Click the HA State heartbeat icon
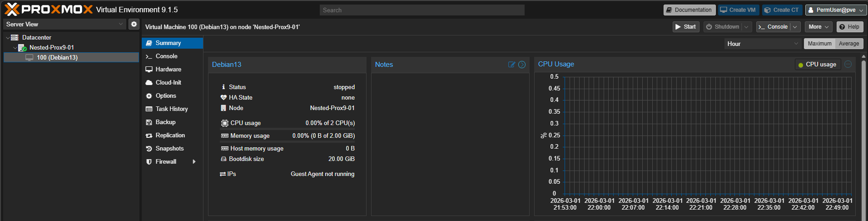Image resolution: width=868 pixels, height=221 pixels. pyautogui.click(x=223, y=97)
